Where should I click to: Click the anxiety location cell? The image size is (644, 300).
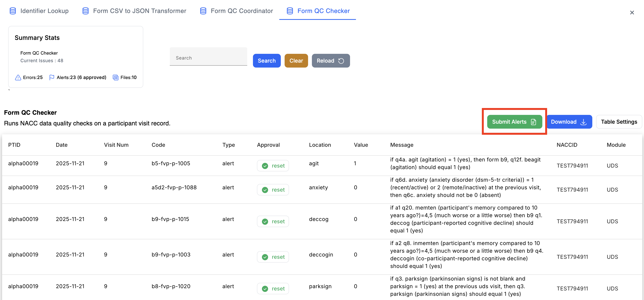pyautogui.click(x=318, y=188)
